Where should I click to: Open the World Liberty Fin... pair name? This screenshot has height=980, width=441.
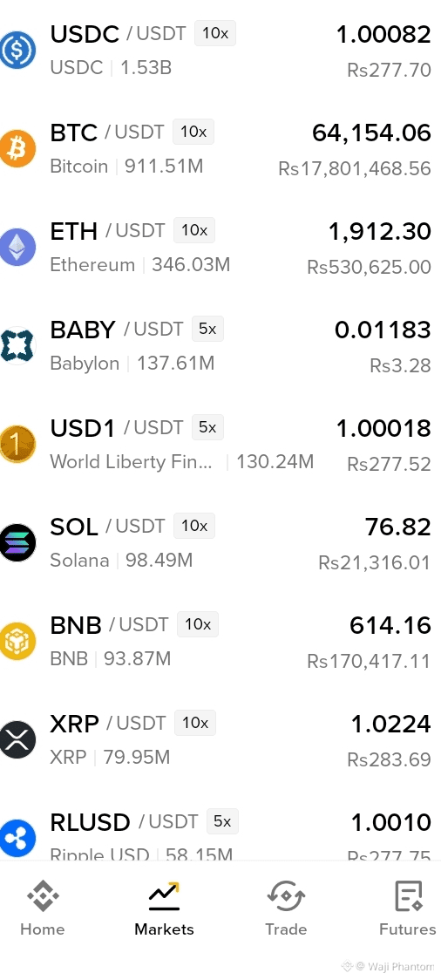coord(132,462)
